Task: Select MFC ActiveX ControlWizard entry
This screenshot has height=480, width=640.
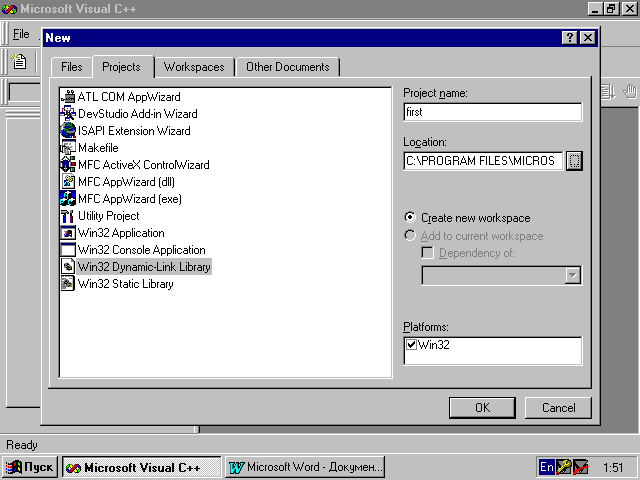Action: [144, 164]
